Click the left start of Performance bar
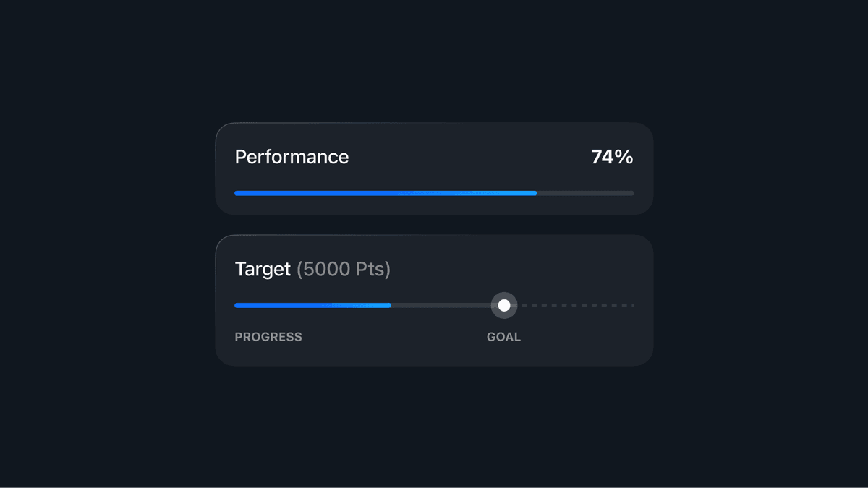Image resolution: width=868 pixels, height=488 pixels. (x=237, y=193)
